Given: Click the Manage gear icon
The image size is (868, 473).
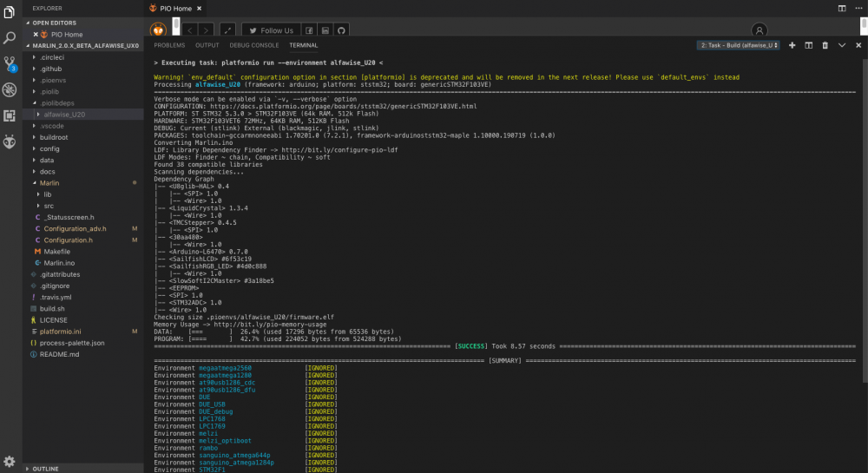Looking at the screenshot, I should point(10,461).
